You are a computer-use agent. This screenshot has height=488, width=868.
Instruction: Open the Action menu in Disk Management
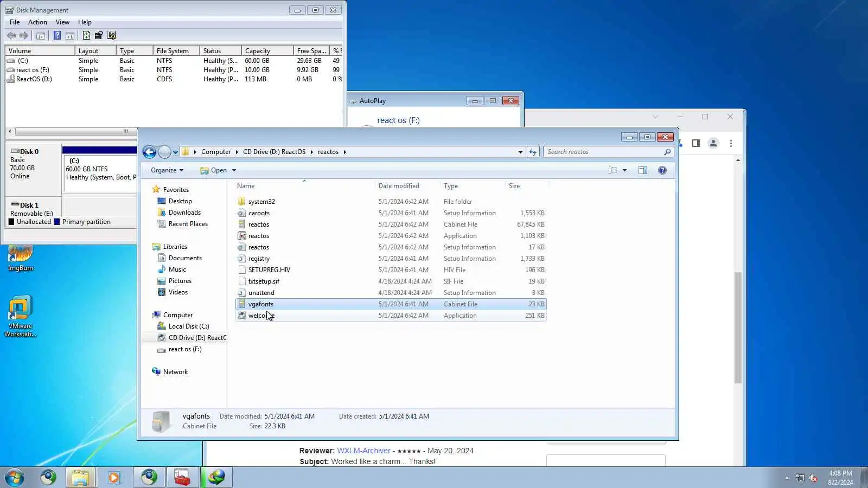pyautogui.click(x=37, y=22)
